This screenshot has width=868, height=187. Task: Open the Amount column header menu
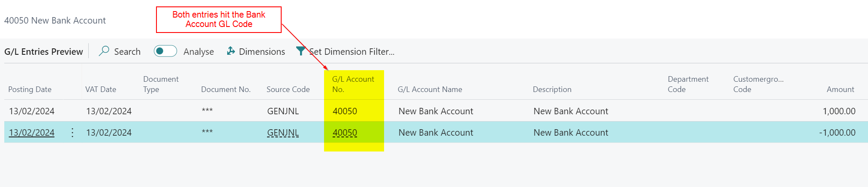[x=840, y=89]
